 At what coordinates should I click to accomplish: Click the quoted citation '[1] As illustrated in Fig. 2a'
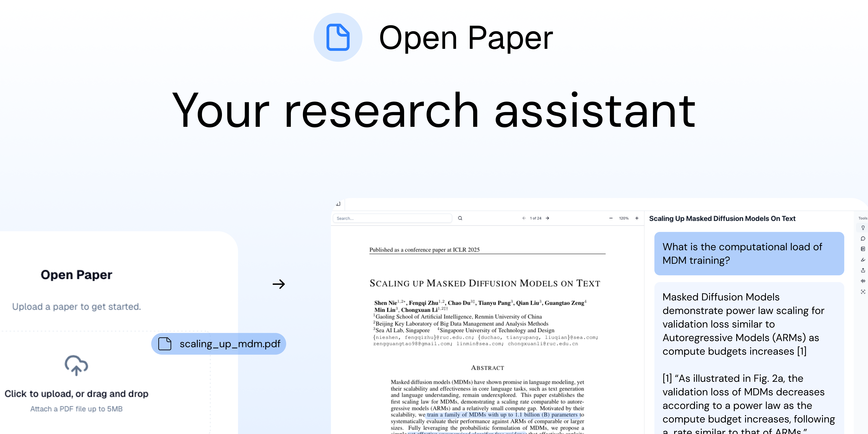733,378
